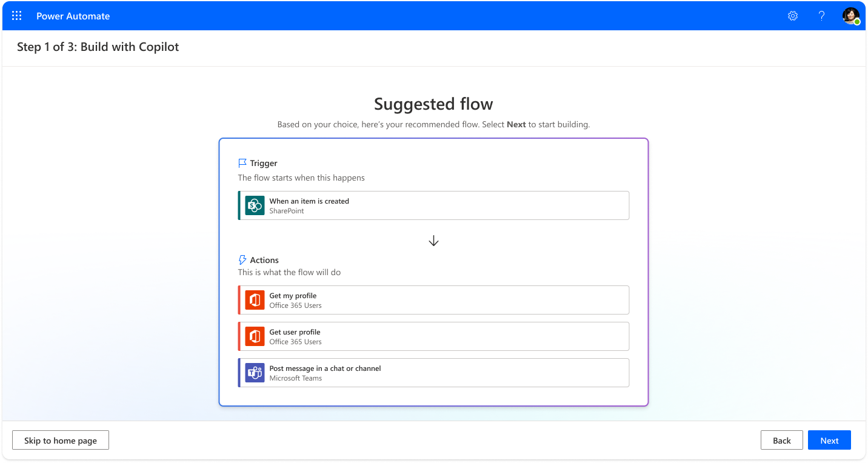The height and width of the screenshot is (463, 868).
Task: Click the Power Automate title
Action: (x=73, y=16)
